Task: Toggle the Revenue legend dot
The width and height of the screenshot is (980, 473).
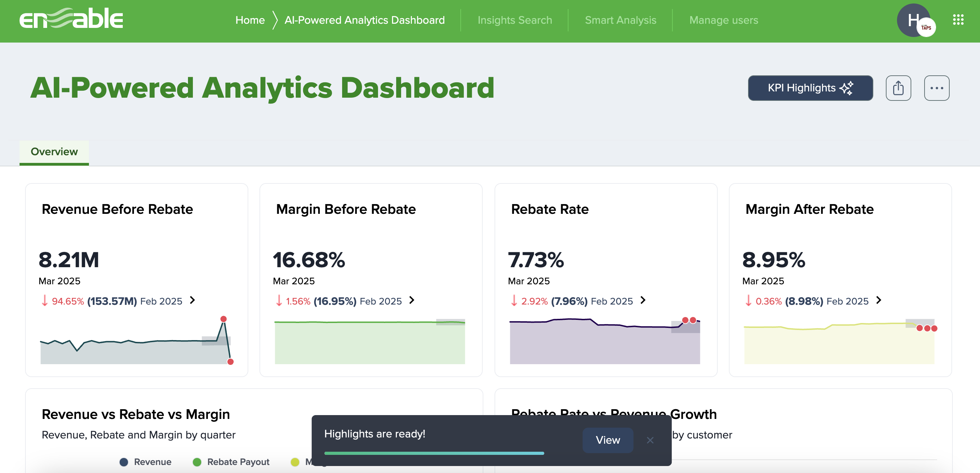Action: tap(125, 461)
